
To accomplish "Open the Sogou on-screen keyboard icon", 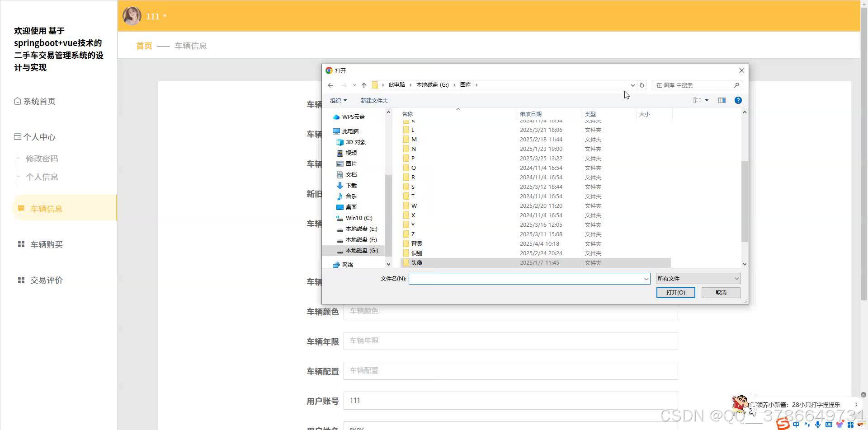I will 829,425.
